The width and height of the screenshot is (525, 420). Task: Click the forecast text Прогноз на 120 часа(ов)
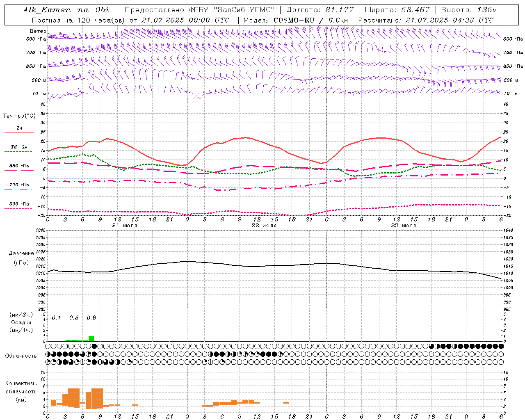click(79, 20)
